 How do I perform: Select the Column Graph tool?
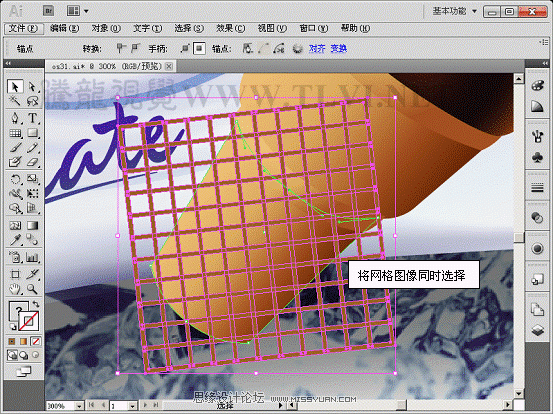pos(32,257)
